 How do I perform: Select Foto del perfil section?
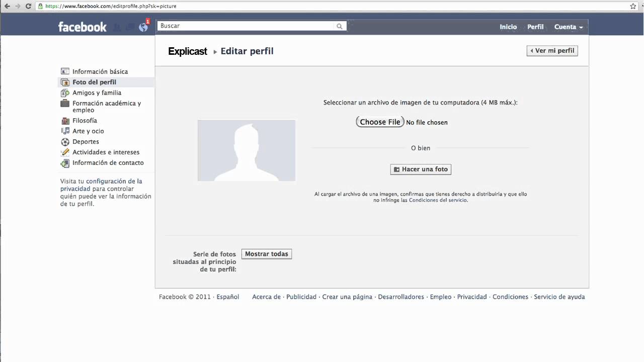pyautogui.click(x=94, y=82)
